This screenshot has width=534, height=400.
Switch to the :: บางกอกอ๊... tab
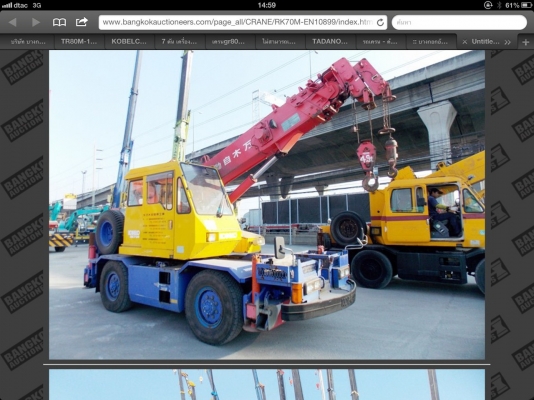tap(430, 42)
